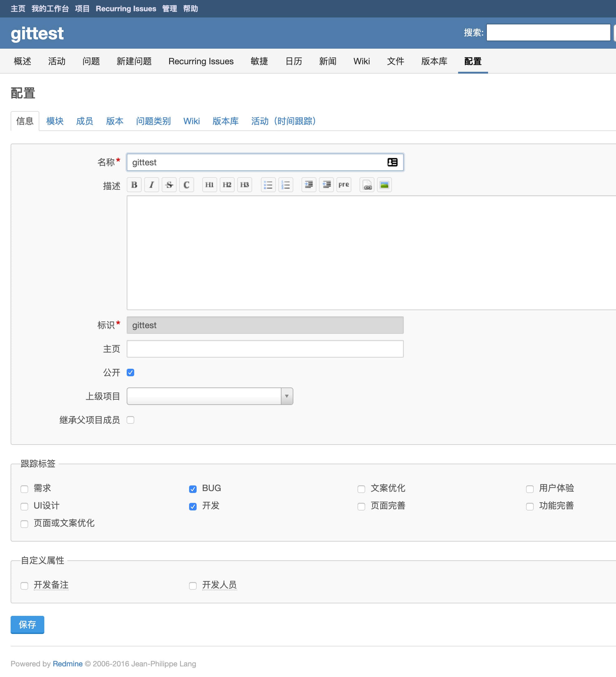Apply italic formatting in description toolbar
The width and height of the screenshot is (616, 677).
[151, 184]
